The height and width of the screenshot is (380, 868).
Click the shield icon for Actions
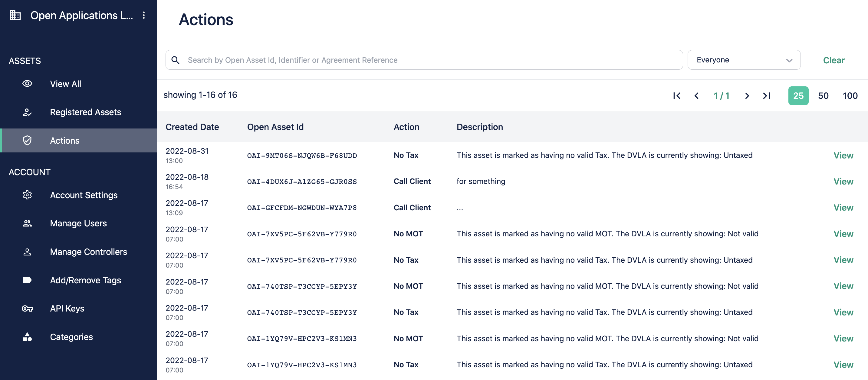27,140
